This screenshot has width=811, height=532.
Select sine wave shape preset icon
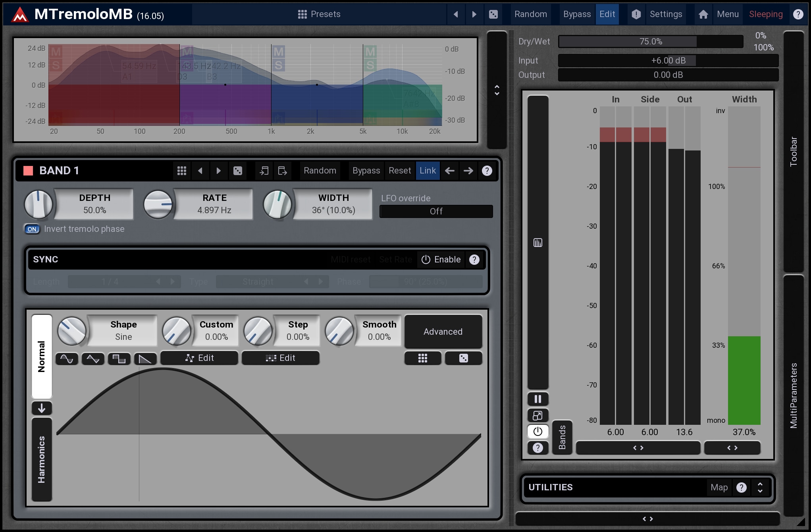coord(67,359)
